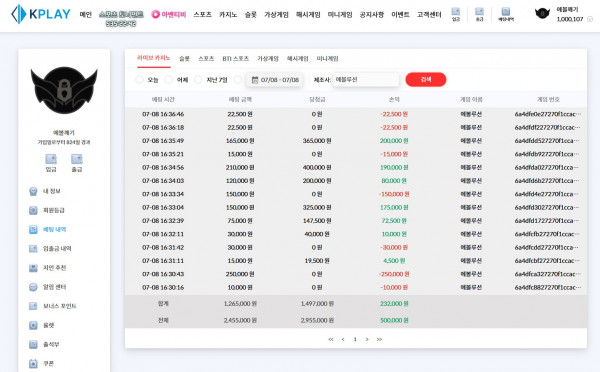Image resolution: width=600 pixels, height=372 pixels.
Task: Switch to the 슬롯 tab
Action: click(x=184, y=59)
